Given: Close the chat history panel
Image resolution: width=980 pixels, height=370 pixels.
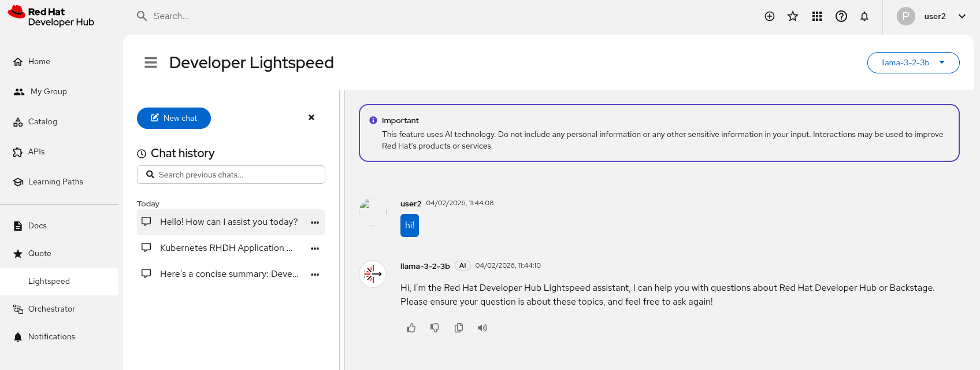Looking at the screenshot, I should tap(311, 117).
